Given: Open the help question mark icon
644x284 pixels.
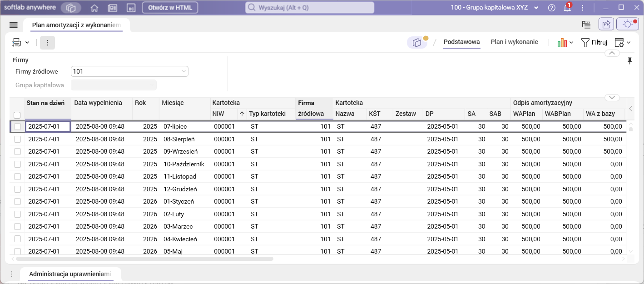Looking at the screenshot, I should (x=552, y=8).
